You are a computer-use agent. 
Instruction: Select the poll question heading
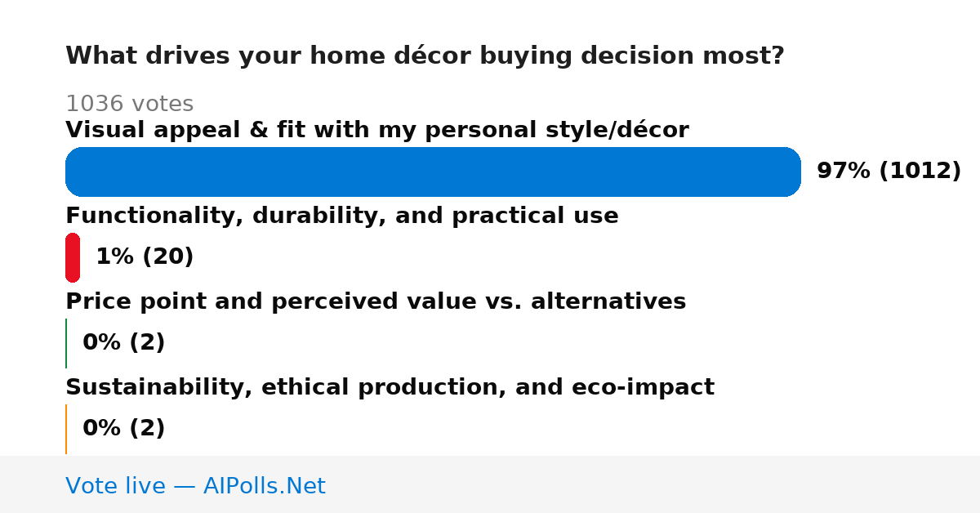click(425, 56)
